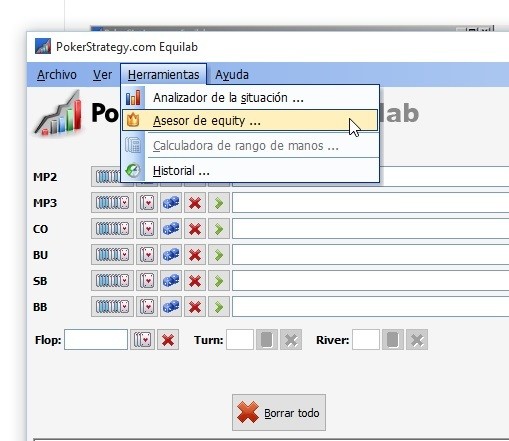The height and width of the screenshot is (441, 509).
Task: Open the River card picker
Action: 393,340
